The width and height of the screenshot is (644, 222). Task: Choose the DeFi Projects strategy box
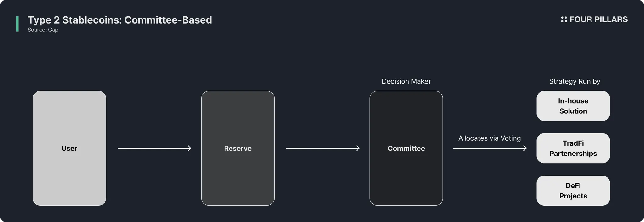pos(573,191)
